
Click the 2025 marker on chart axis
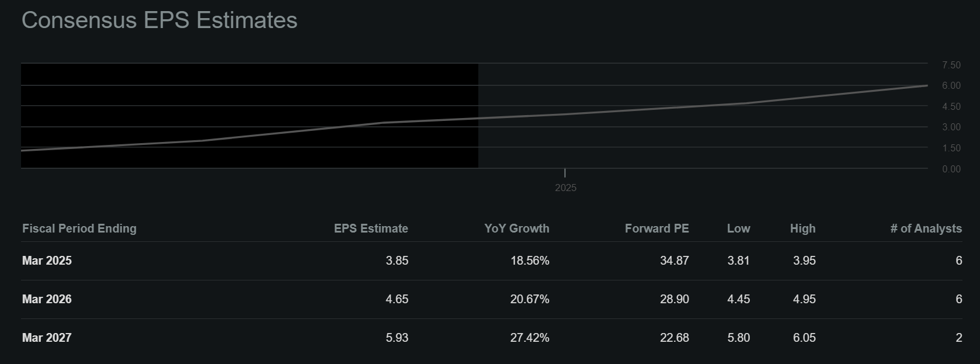point(565,188)
